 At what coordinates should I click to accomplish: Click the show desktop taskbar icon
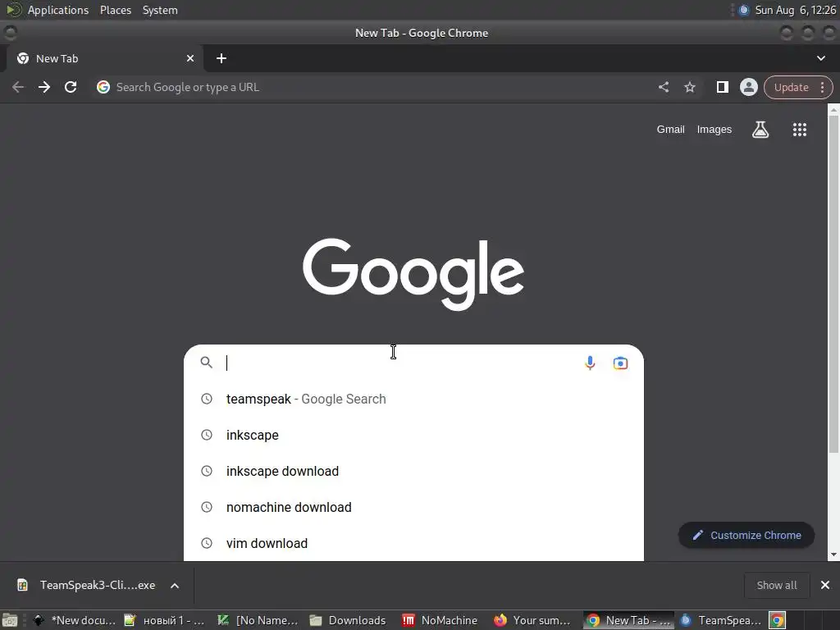pyautogui.click(x=10, y=620)
